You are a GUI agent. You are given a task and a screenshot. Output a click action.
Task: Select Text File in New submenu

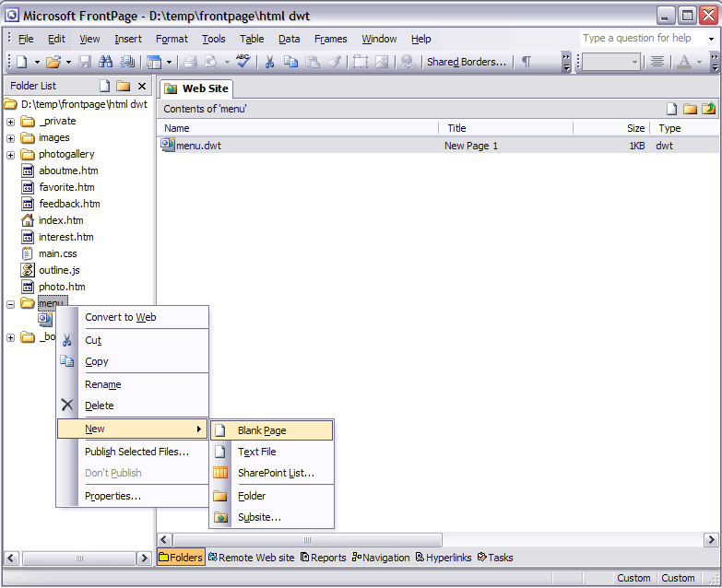tap(272, 452)
